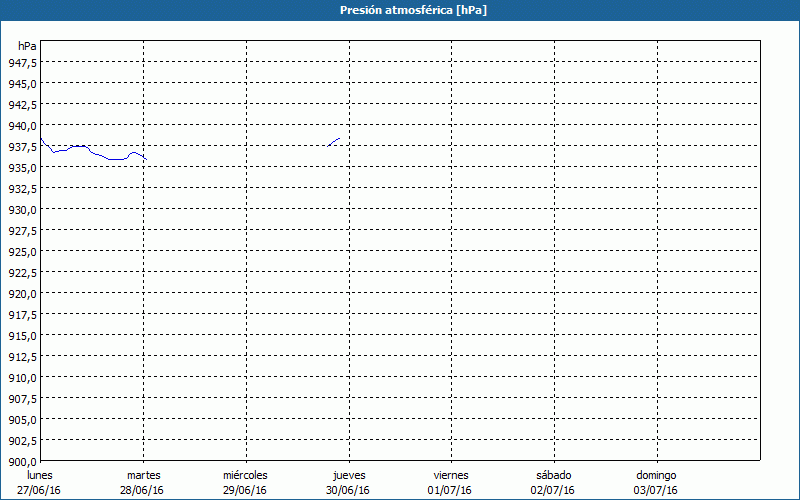Click the 'sábado' day label
The image size is (800, 500).
click(x=554, y=475)
